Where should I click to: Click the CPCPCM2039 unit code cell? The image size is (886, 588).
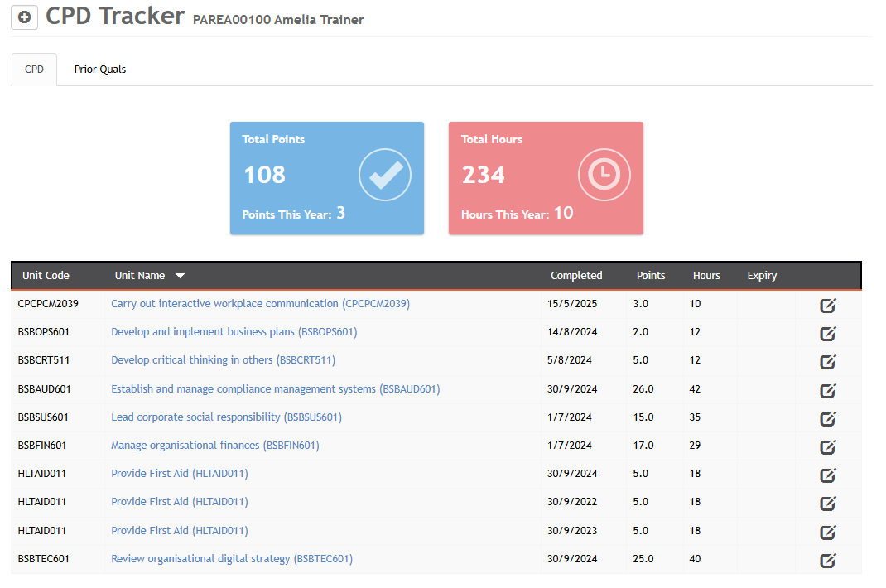(x=48, y=304)
